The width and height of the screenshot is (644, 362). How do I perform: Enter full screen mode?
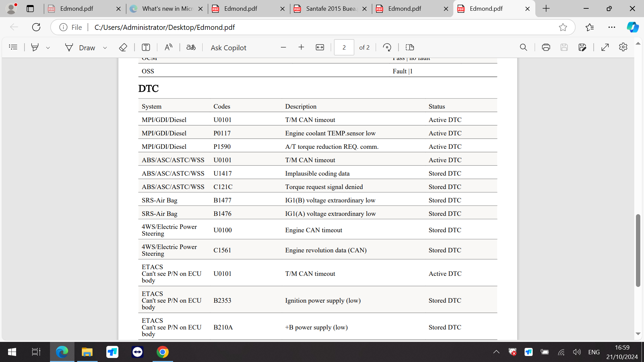(605, 47)
